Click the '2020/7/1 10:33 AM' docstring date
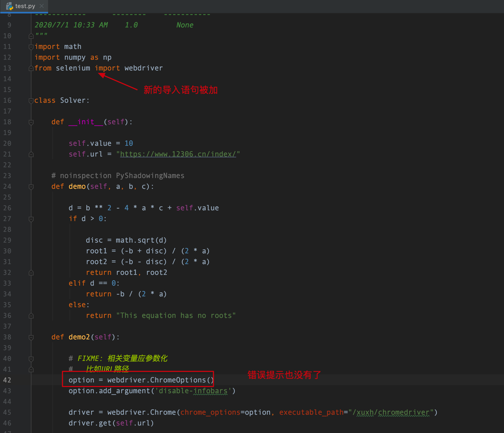504x433 pixels. [71, 25]
